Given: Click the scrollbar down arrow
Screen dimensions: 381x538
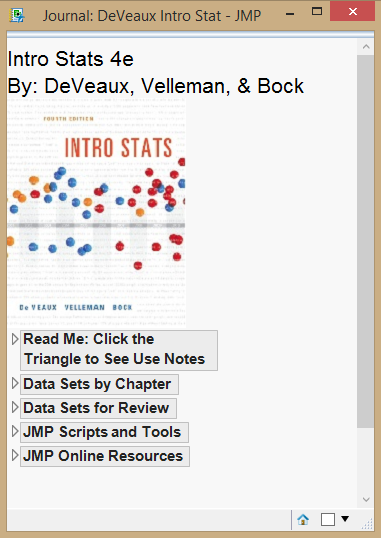Looking at the screenshot, I should [366, 500].
